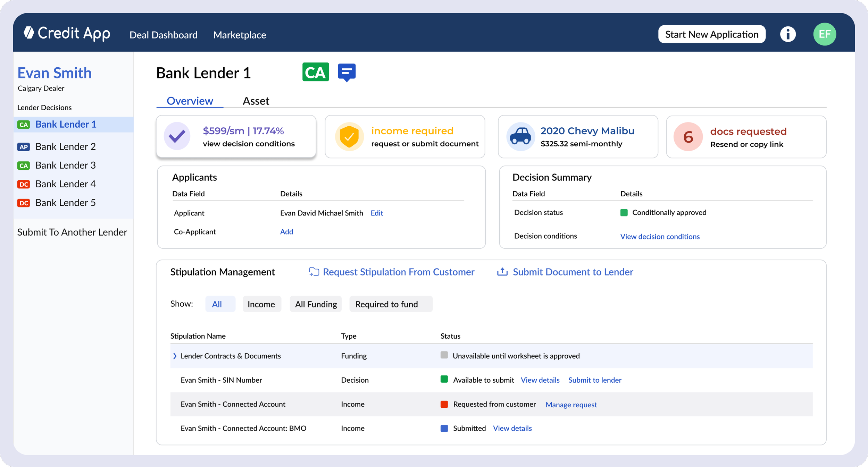Click green Conditionally approved status square
The width and height of the screenshot is (868, 467).
(624, 213)
